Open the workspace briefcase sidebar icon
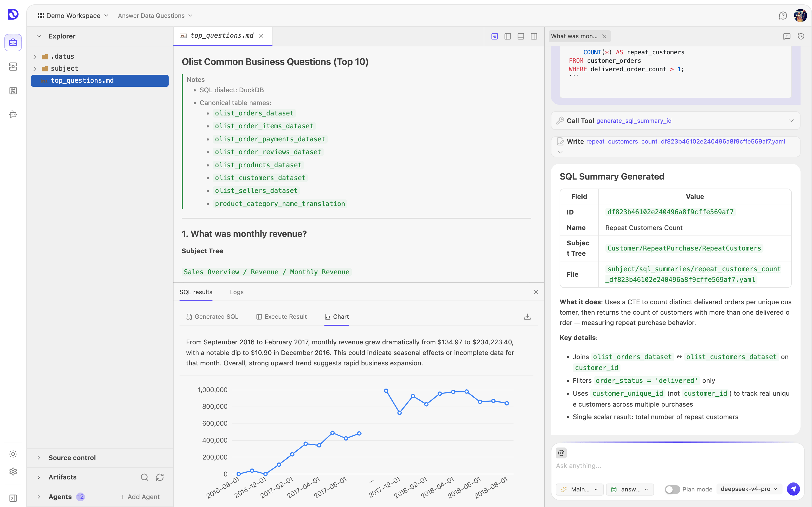The image size is (812, 507). [x=13, y=43]
